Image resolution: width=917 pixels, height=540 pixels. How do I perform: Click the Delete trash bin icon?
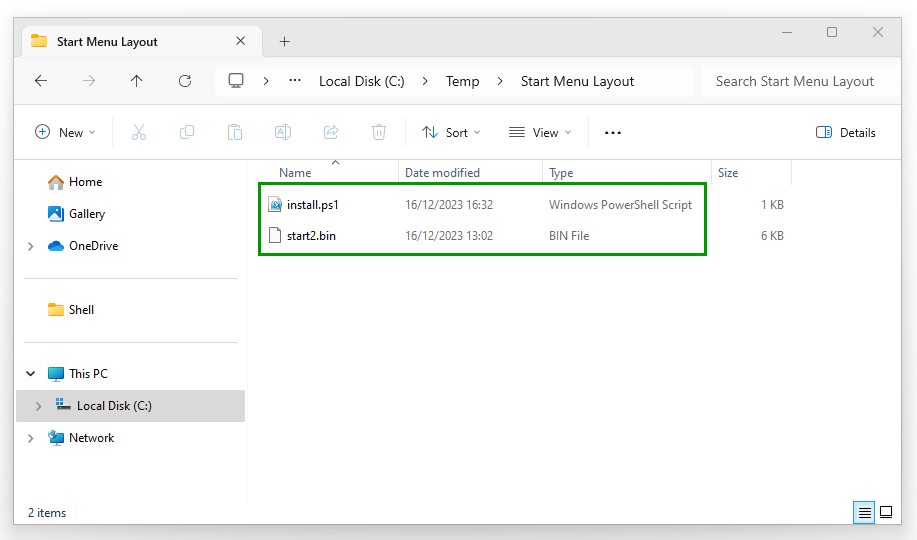pyautogui.click(x=379, y=132)
